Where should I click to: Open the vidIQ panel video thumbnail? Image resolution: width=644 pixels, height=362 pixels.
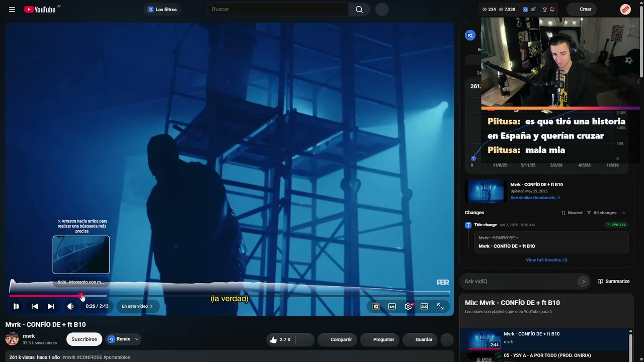(485, 191)
